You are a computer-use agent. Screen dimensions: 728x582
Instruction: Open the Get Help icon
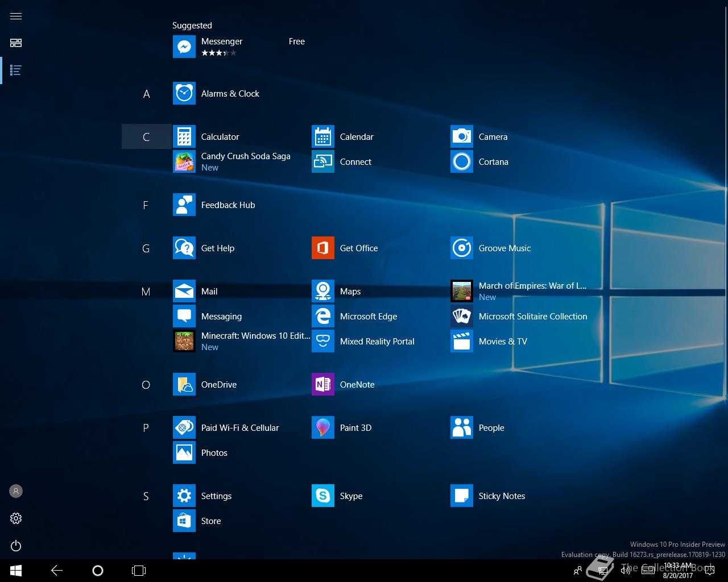click(x=184, y=248)
